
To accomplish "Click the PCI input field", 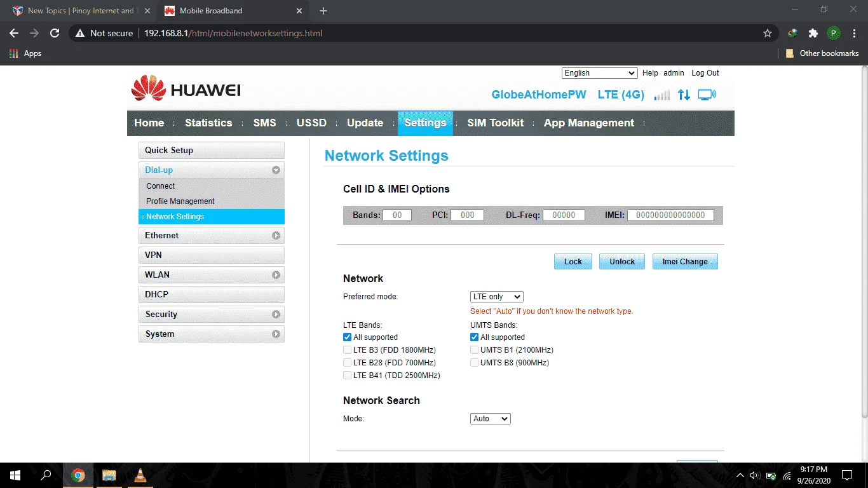I will pyautogui.click(x=468, y=215).
